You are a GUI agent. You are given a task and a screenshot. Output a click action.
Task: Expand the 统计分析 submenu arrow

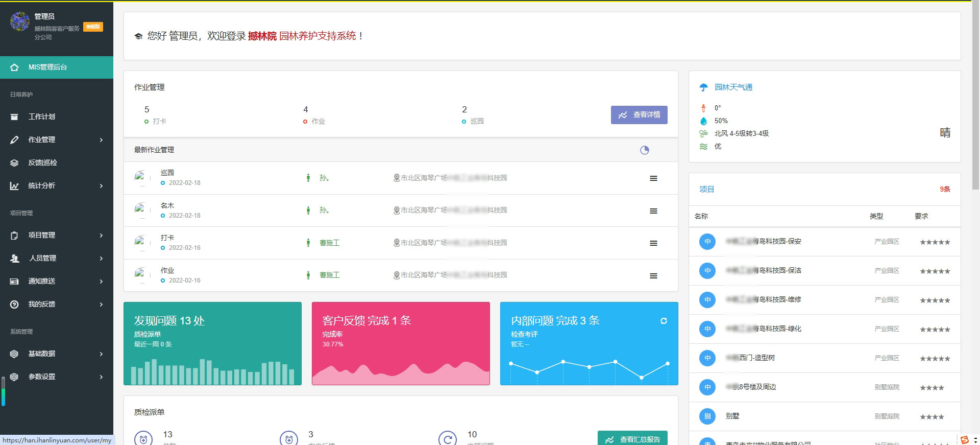(x=101, y=186)
